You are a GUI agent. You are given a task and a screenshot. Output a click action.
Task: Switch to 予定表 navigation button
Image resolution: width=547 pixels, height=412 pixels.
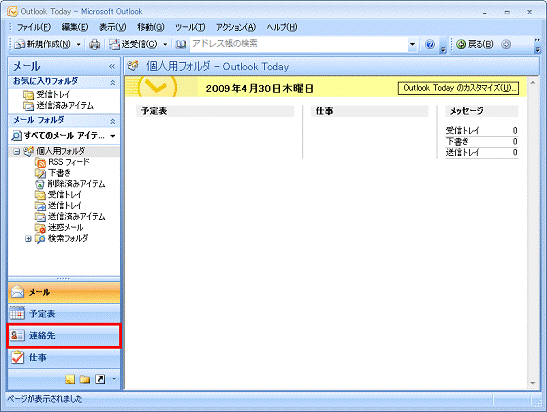point(64,314)
